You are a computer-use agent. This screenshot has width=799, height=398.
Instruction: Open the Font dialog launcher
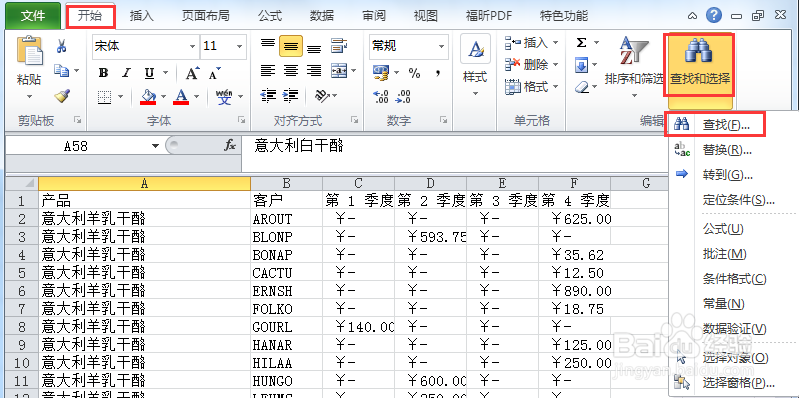click(241, 120)
